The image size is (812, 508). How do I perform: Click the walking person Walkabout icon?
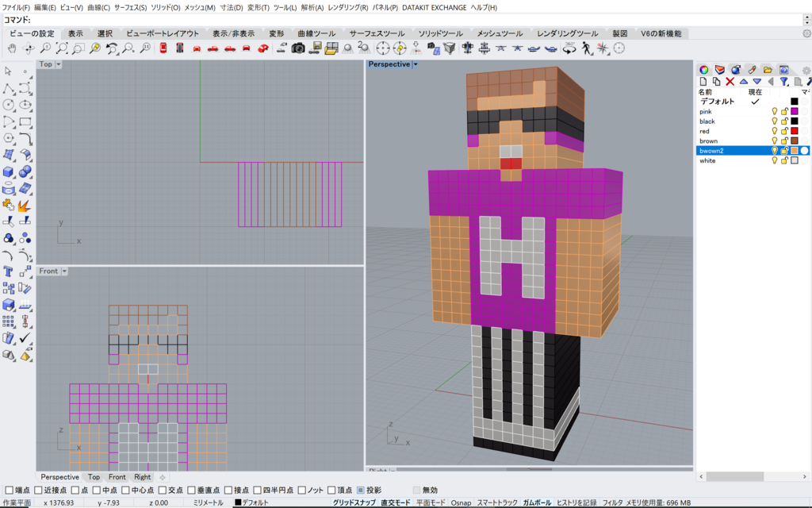pos(586,48)
